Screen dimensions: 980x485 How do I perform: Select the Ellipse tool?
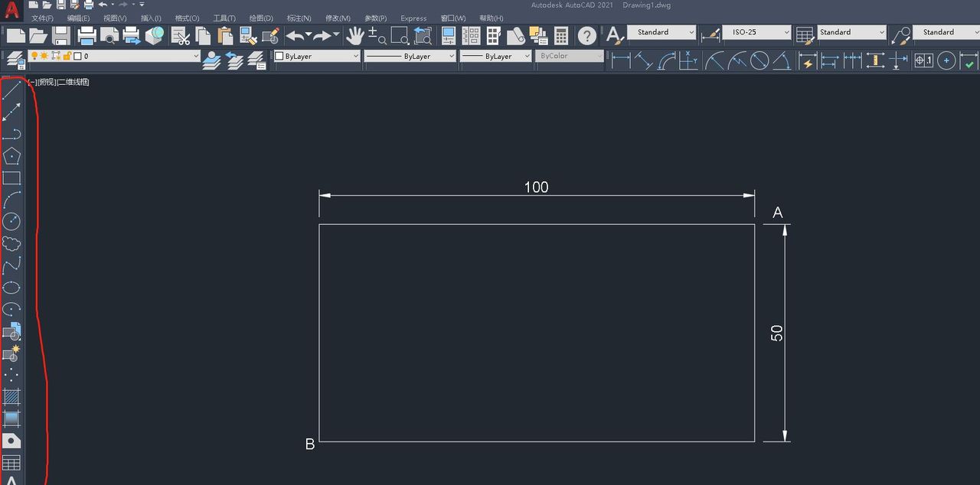pyautogui.click(x=11, y=288)
